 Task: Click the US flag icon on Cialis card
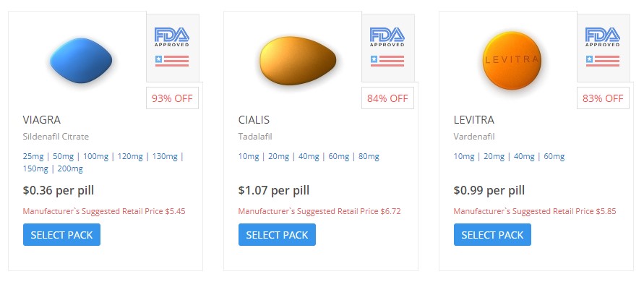[387, 61]
